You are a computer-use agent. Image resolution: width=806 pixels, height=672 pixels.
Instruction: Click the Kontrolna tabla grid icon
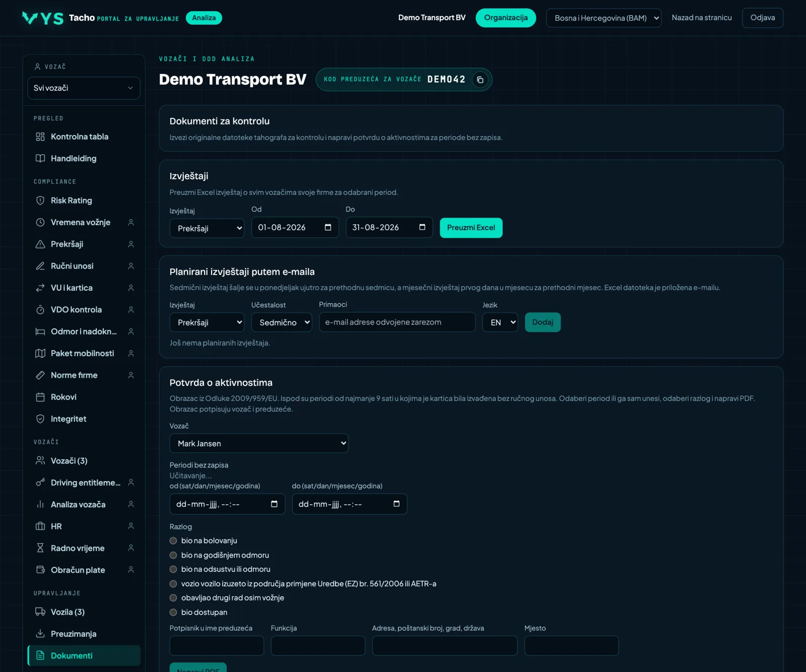[40, 137]
